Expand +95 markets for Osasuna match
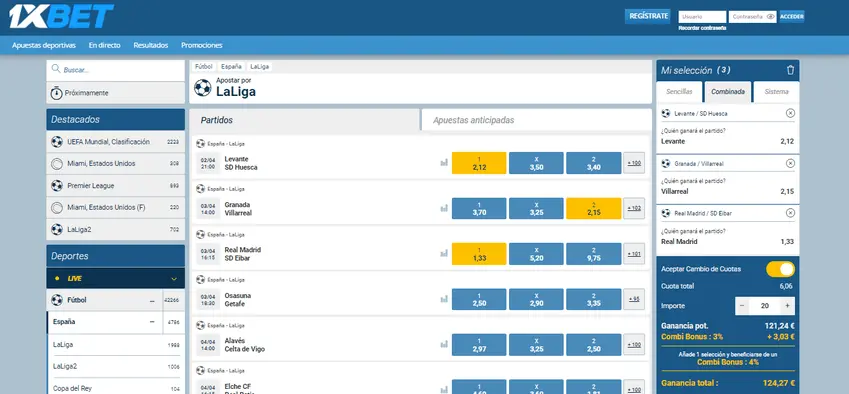 (634, 299)
